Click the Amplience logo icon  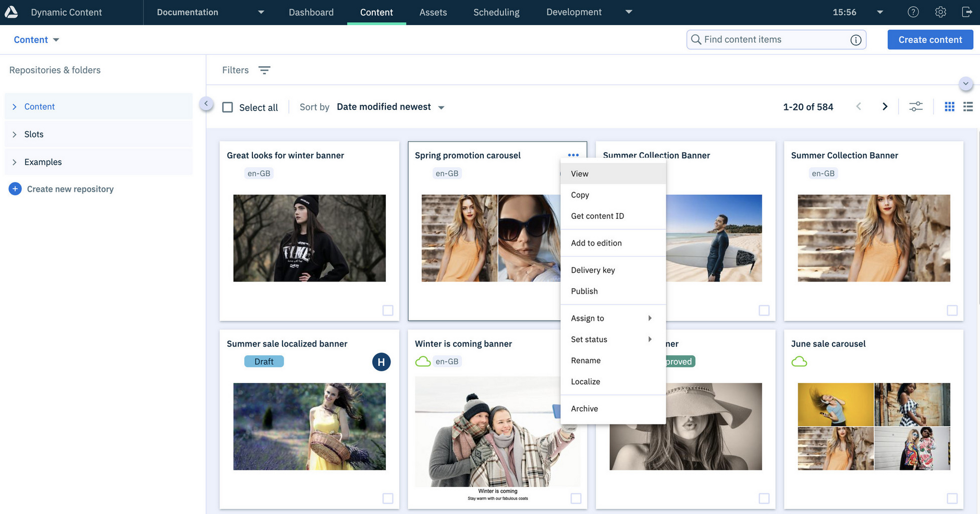(11, 12)
